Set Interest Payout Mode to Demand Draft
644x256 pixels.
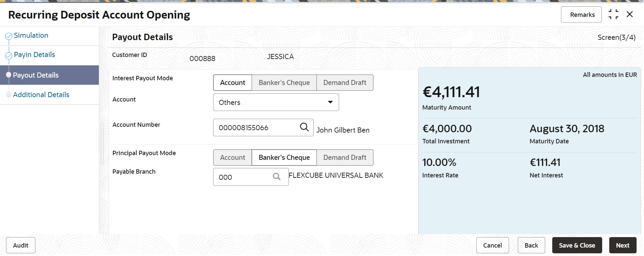click(344, 83)
